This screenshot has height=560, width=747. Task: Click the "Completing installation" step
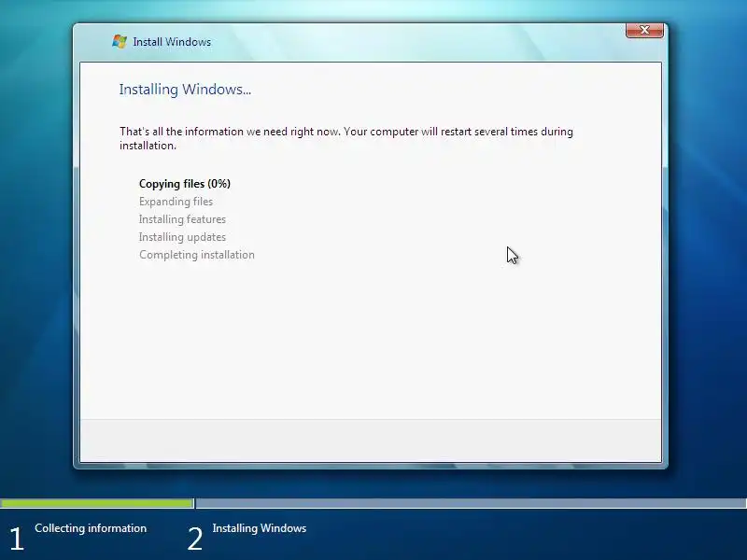[x=197, y=255]
